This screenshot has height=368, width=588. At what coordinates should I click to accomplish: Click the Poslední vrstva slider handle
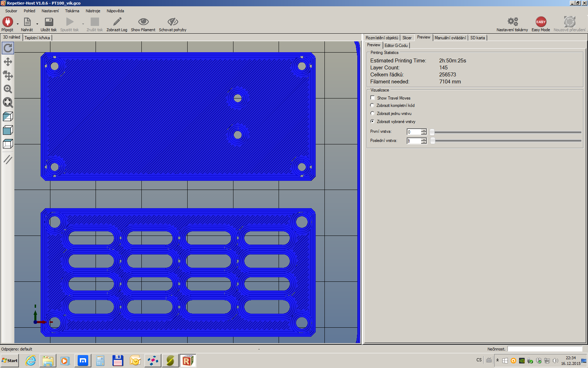point(433,141)
